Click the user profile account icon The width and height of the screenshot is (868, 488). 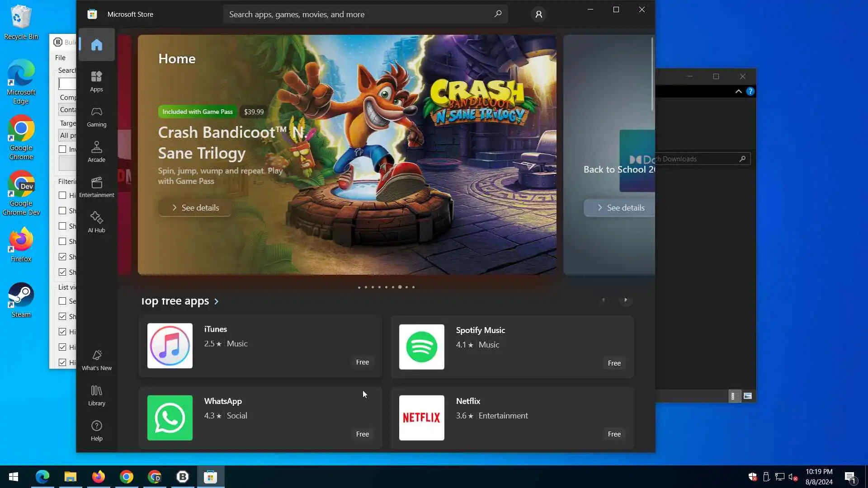(538, 14)
